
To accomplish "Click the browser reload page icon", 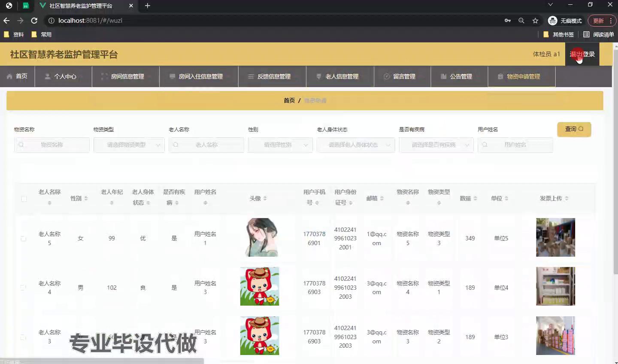I will 34,21.
